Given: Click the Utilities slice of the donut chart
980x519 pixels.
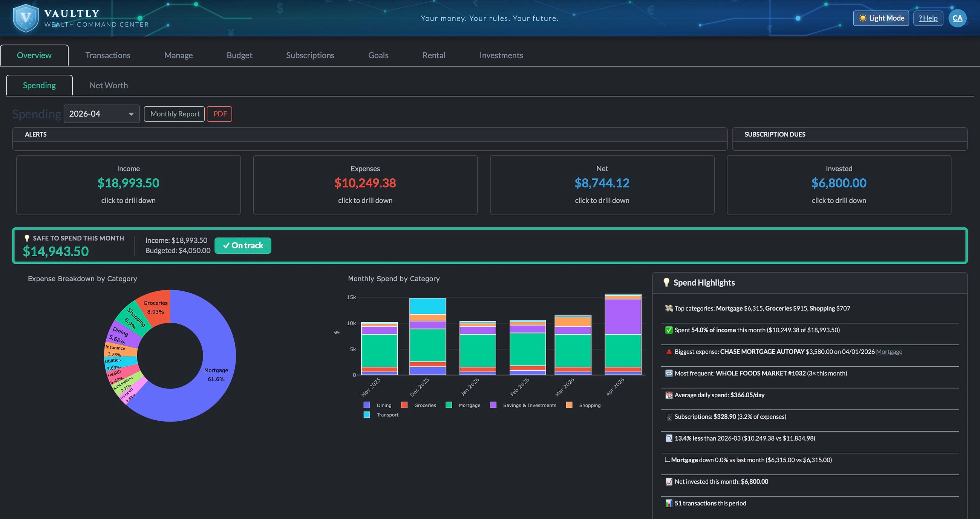Looking at the screenshot, I should pyautogui.click(x=120, y=363).
